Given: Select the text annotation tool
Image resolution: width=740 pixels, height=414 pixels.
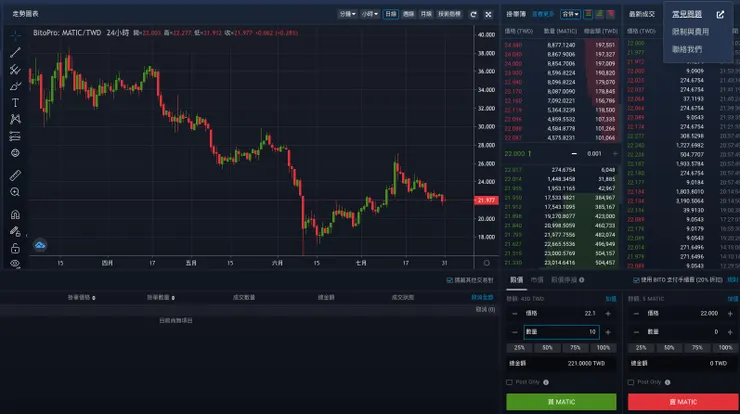Looking at the screenshot, I should click(15, 102).
